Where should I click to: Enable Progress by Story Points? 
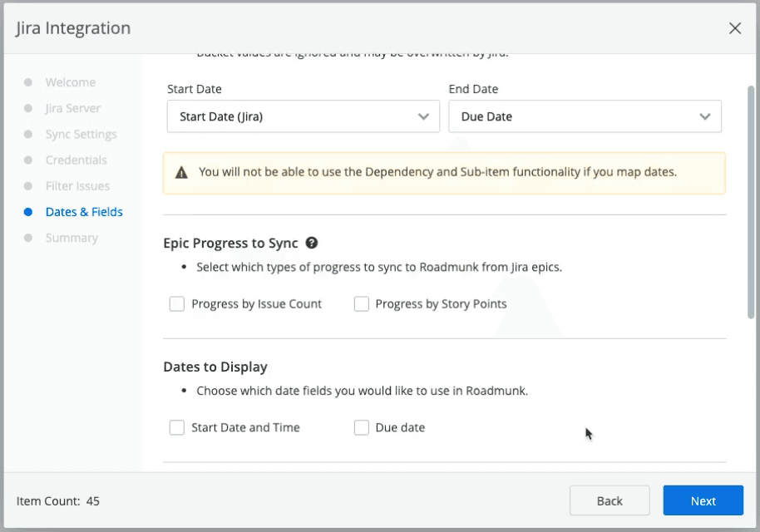[361, 303]
